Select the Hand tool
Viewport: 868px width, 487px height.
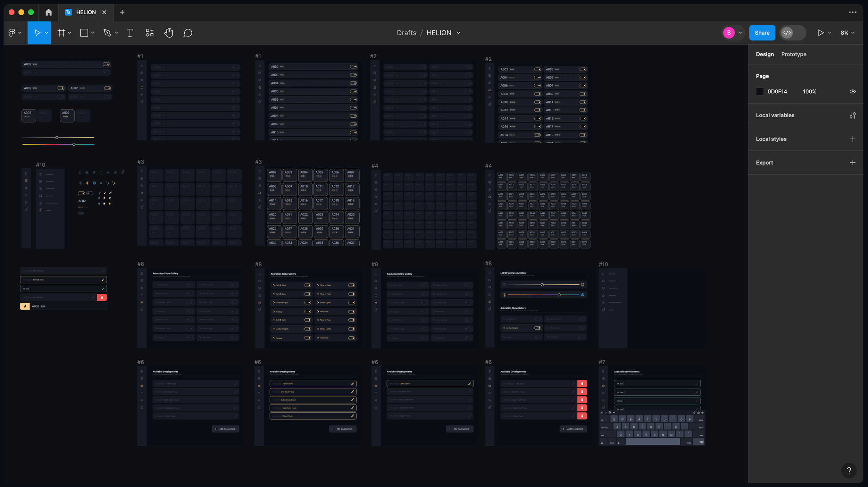[168, 33]
